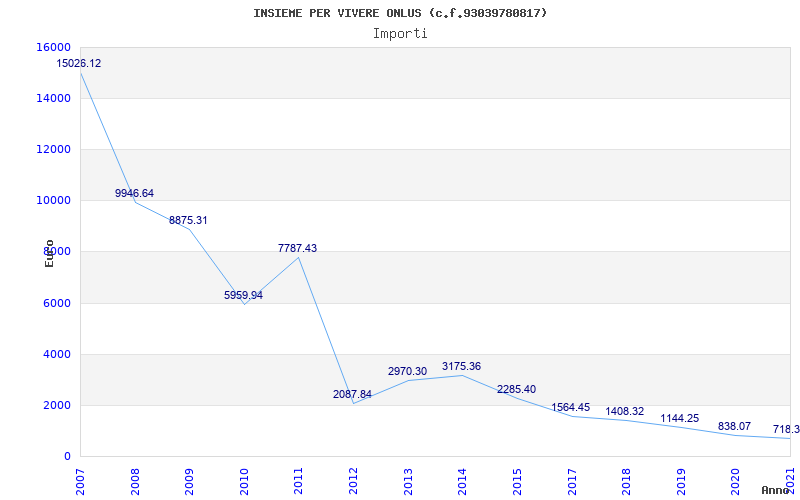The image size is (800, 500).
Task: Click the 2010 x-axis year label
Action: [x=244, y=481]
